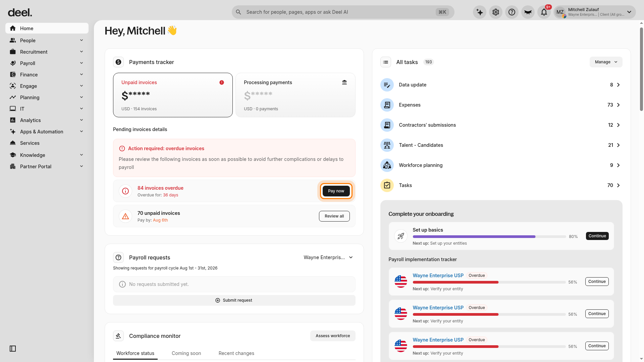Open Deel AI sparkle icon
The width and height of the screenshot is (644, 362).
[x=480, y=12]
